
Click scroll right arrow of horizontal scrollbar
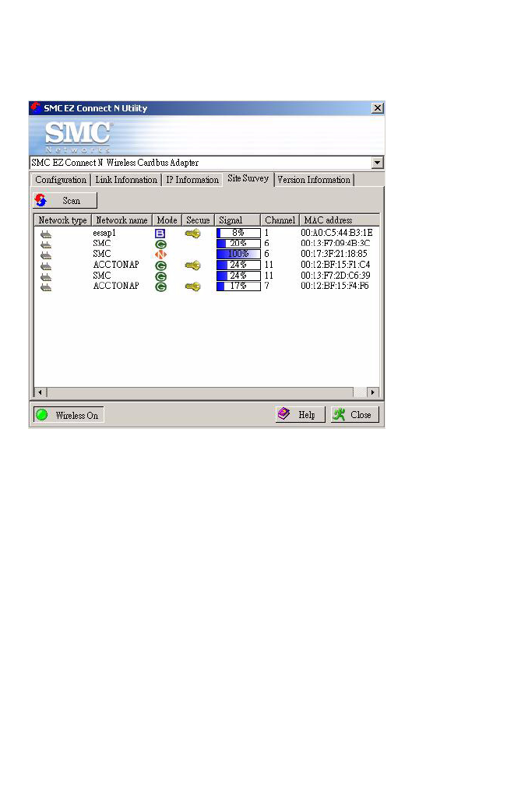(x=372, y=392)
